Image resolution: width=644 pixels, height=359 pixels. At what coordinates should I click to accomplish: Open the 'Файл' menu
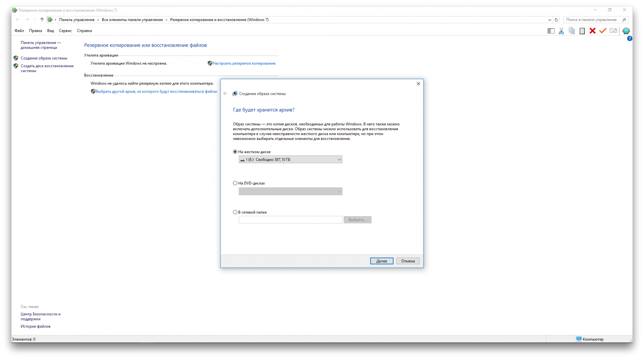[19, 31]
